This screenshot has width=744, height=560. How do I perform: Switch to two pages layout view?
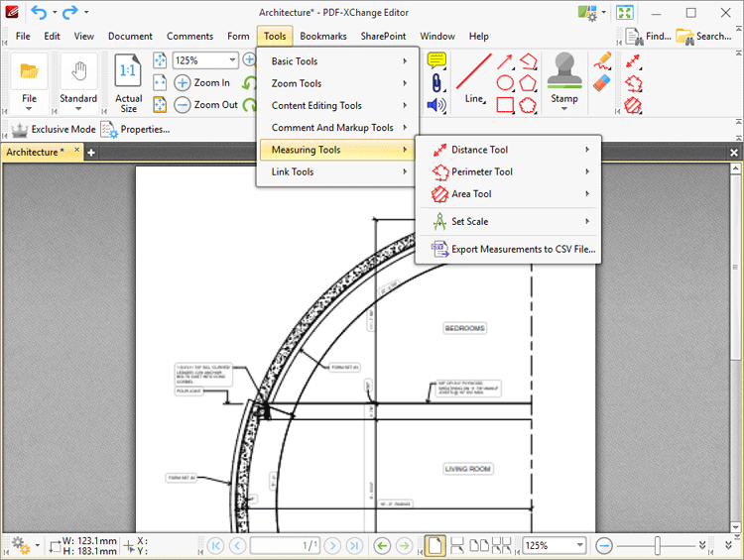click(x=479, y=546)
